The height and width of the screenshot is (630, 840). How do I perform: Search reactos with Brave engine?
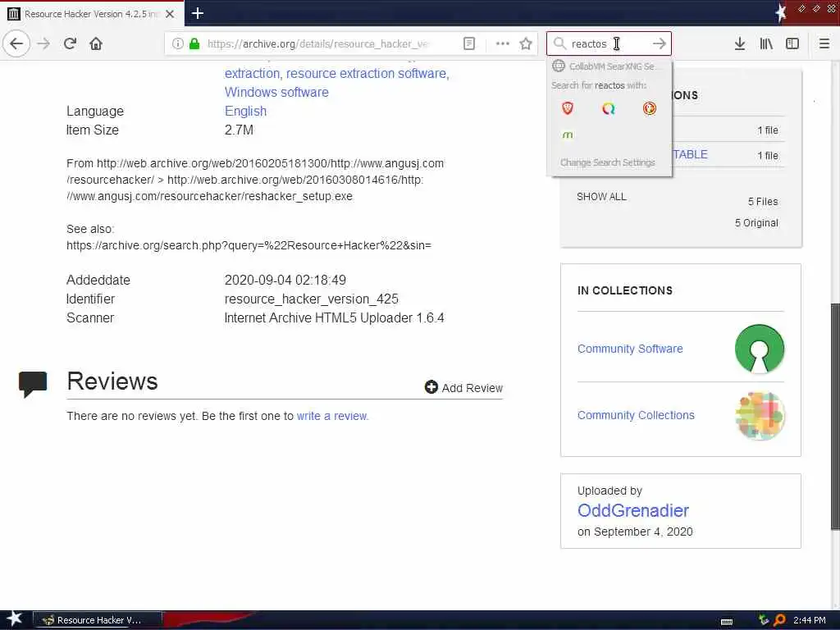568,108
